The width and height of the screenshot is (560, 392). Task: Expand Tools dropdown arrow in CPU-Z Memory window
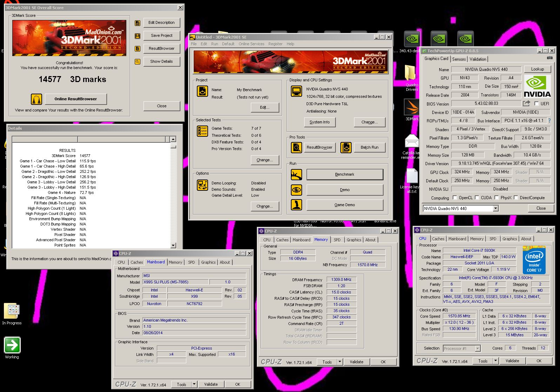pyautogui.click(x=340, y=362)
